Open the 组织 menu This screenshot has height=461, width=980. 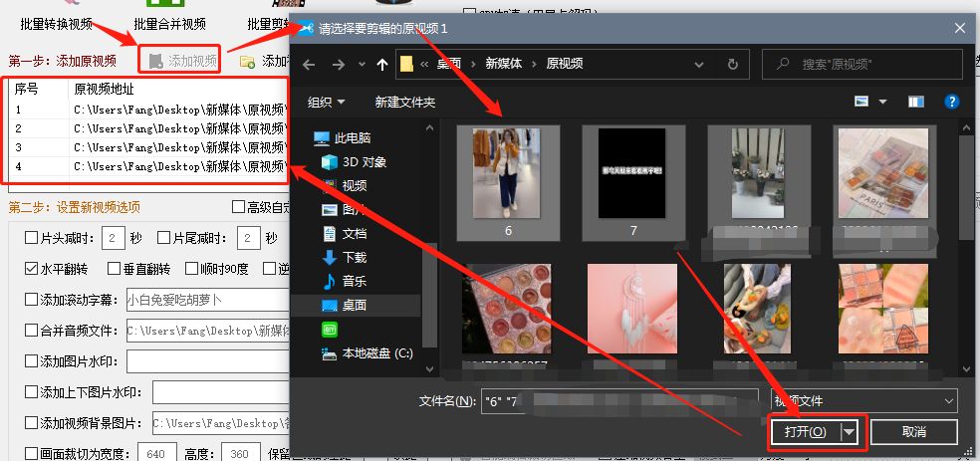(327, 102)
